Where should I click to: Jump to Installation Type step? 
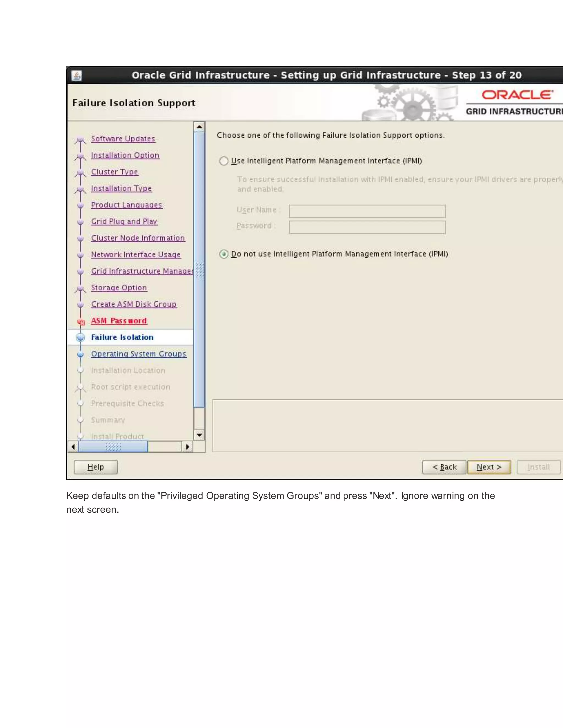[x=122, y=188]
